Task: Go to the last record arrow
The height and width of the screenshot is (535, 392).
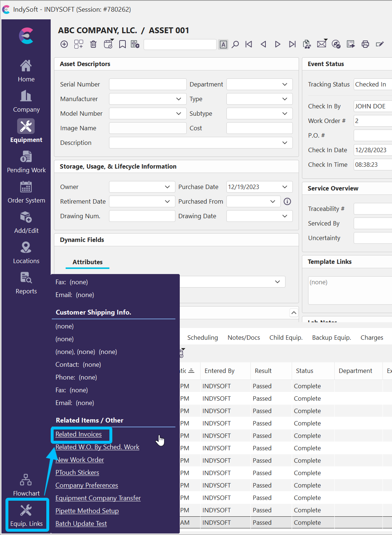Action: click(x=292, y=44)
